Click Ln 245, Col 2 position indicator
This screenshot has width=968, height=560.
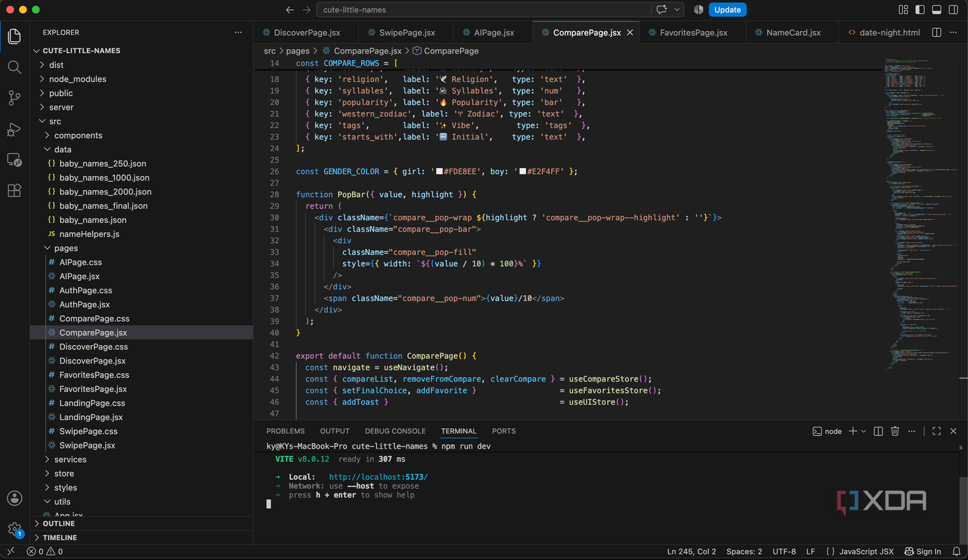point(692,551)
